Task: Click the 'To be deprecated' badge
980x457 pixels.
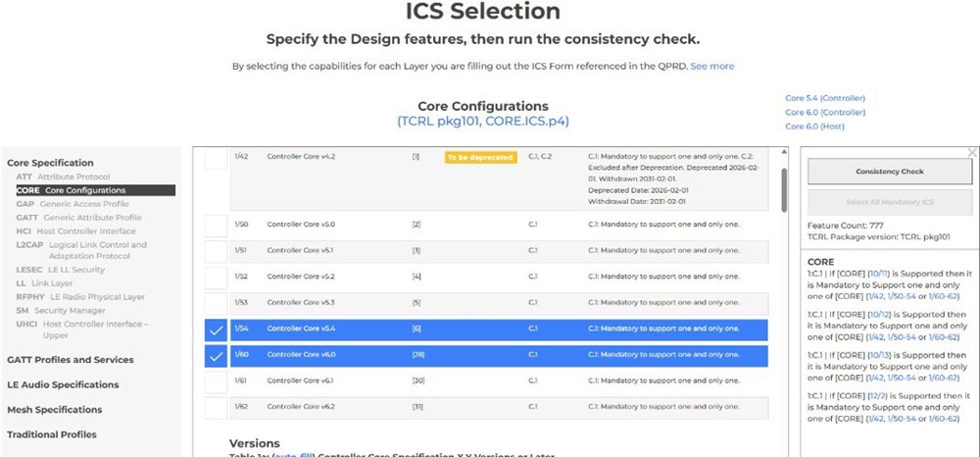Action: [x=479, y=157]
